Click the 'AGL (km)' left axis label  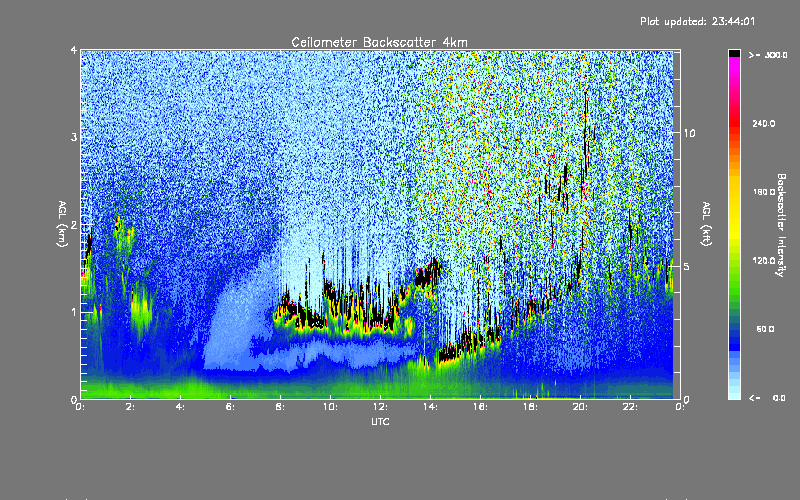click(x=62, y=224)
